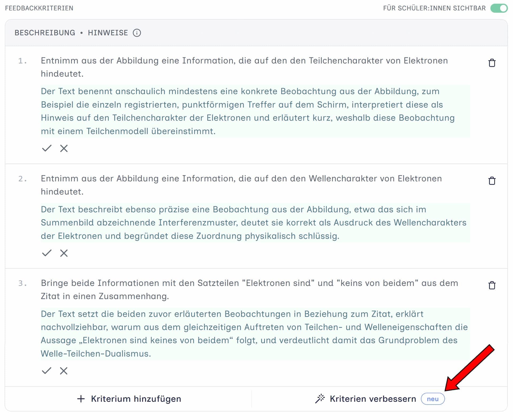Approve criterion 3 via the checkmark icon

click(x=47, y=371)
